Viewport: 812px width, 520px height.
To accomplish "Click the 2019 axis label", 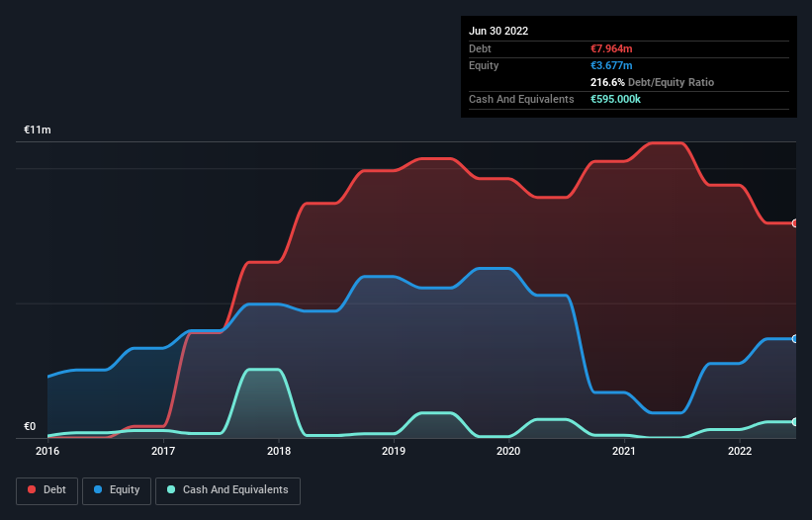I will (394, 451).
